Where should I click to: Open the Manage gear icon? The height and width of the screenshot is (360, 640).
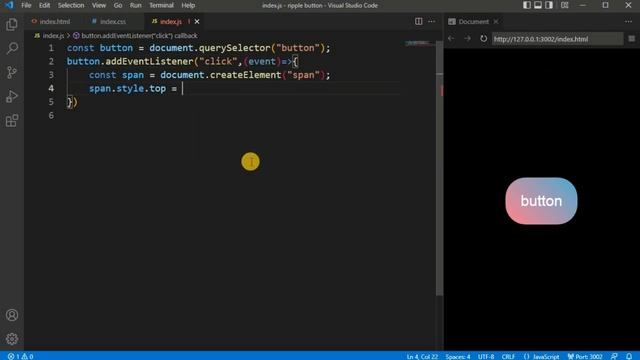(12, 339)
